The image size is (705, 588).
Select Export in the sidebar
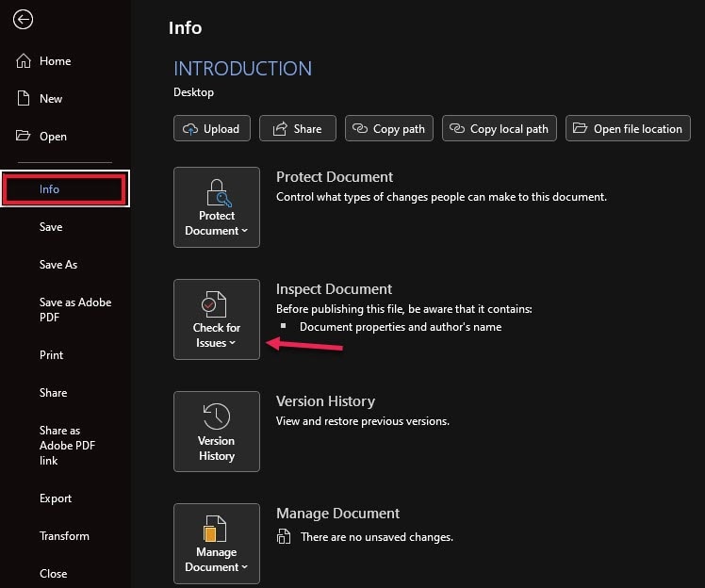(x=56, y=498)
